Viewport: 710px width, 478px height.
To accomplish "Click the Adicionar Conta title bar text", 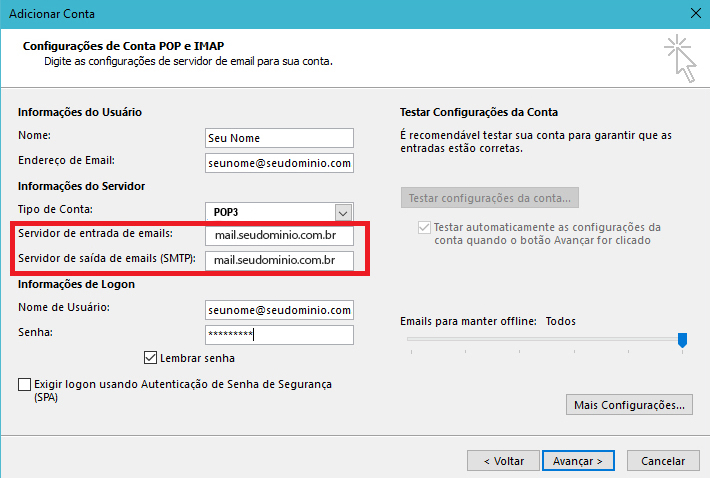I will pyautogui.click(x=43, y=14).
